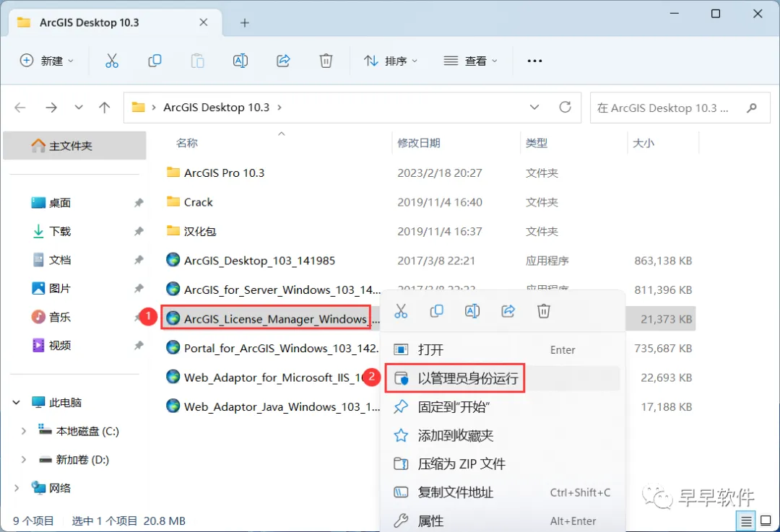Click the search magnifier icon
The height and width of the screenshot is (532, 780).
point(752,108)
